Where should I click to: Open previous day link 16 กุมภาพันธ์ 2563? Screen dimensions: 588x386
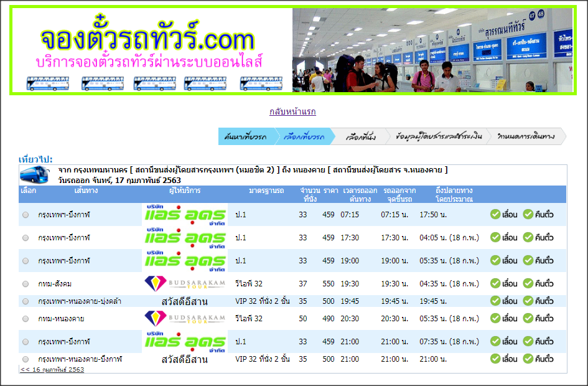tap(52, 369)
